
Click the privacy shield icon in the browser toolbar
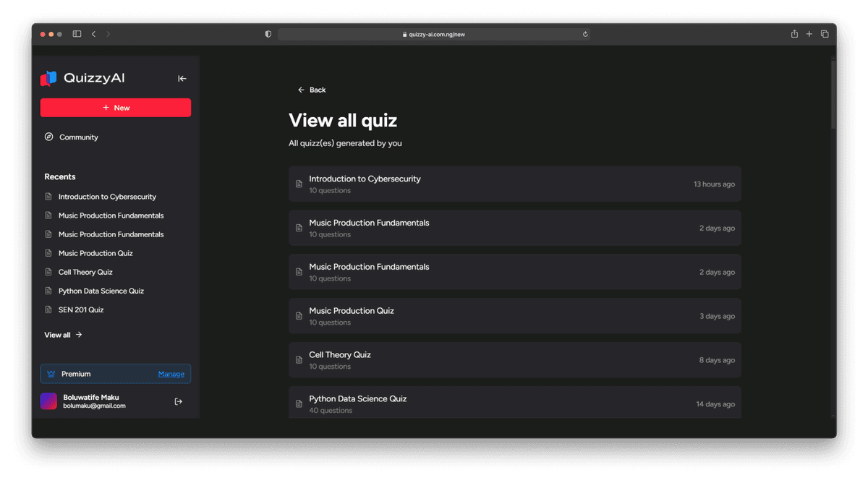(268, 33)
